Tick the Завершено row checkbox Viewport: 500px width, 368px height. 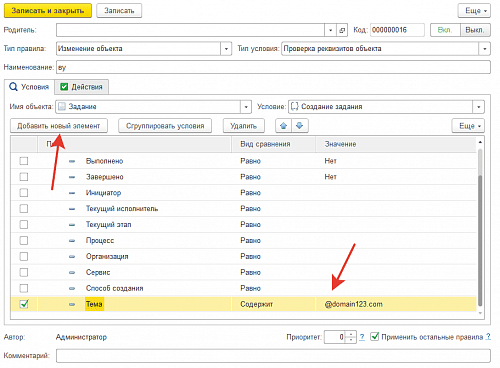tap(24, 177)
